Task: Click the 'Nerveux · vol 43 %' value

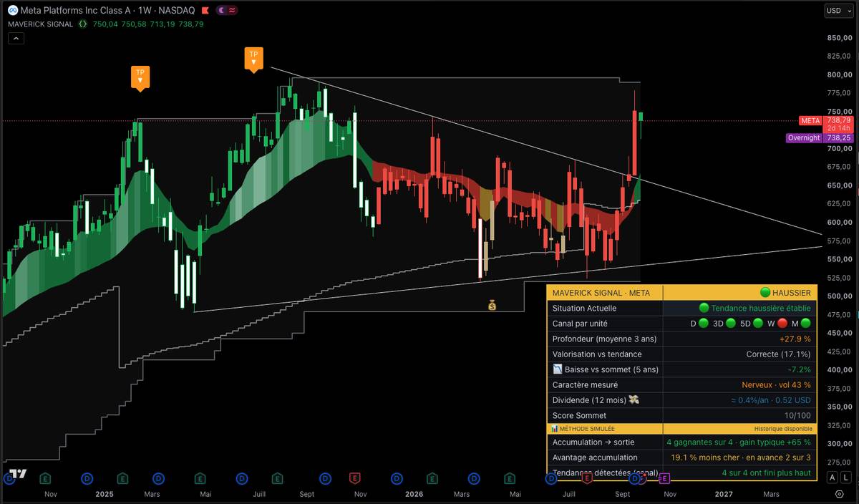Action: pos(776,385)
